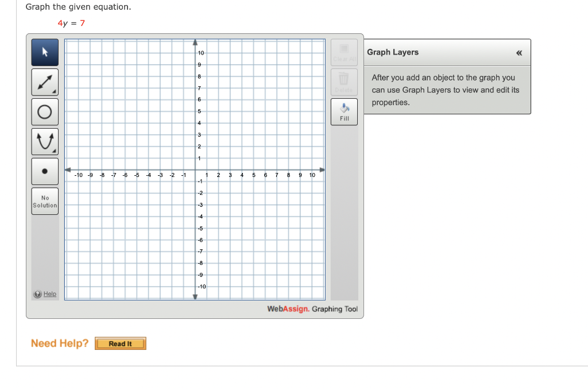Click the 10 label on the x-axis
This screenshot has height=389, width=588.
coord(312,175)
